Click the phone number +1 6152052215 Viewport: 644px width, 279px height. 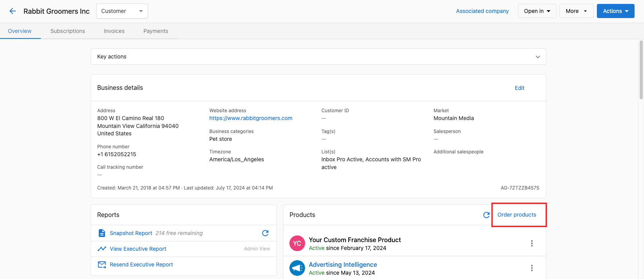coord(117,154)
